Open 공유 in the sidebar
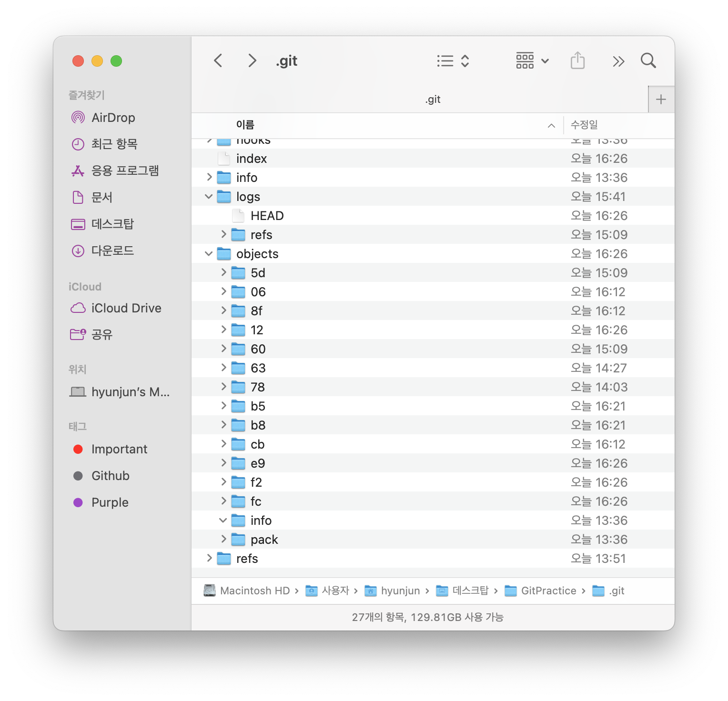 coord(91,334)
